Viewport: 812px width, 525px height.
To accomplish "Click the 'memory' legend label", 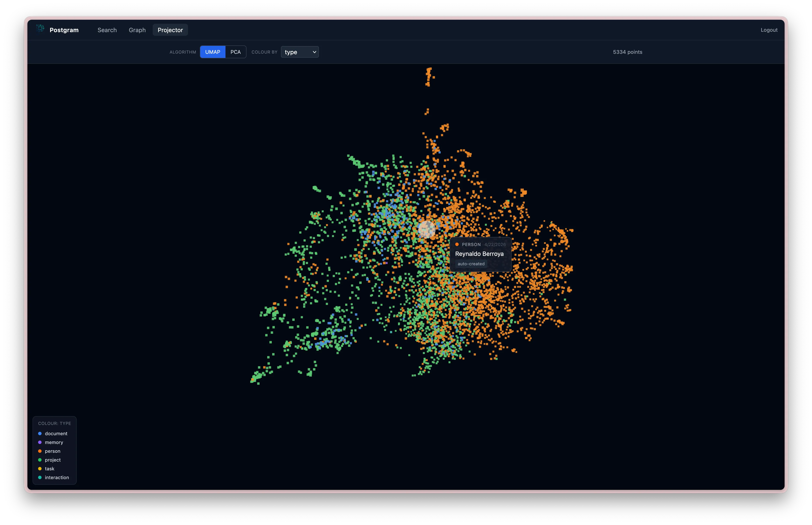I will (x=54, y=442).
